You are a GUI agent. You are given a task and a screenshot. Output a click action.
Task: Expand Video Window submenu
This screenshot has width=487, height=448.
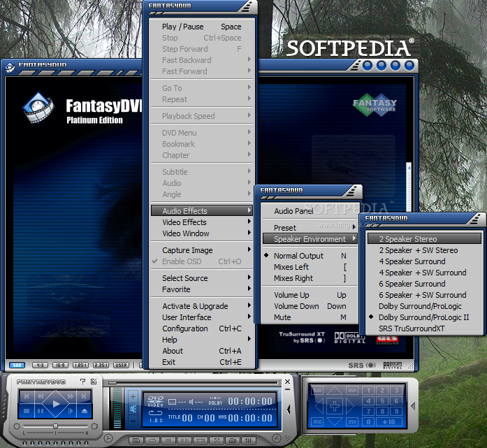(202, 233)
